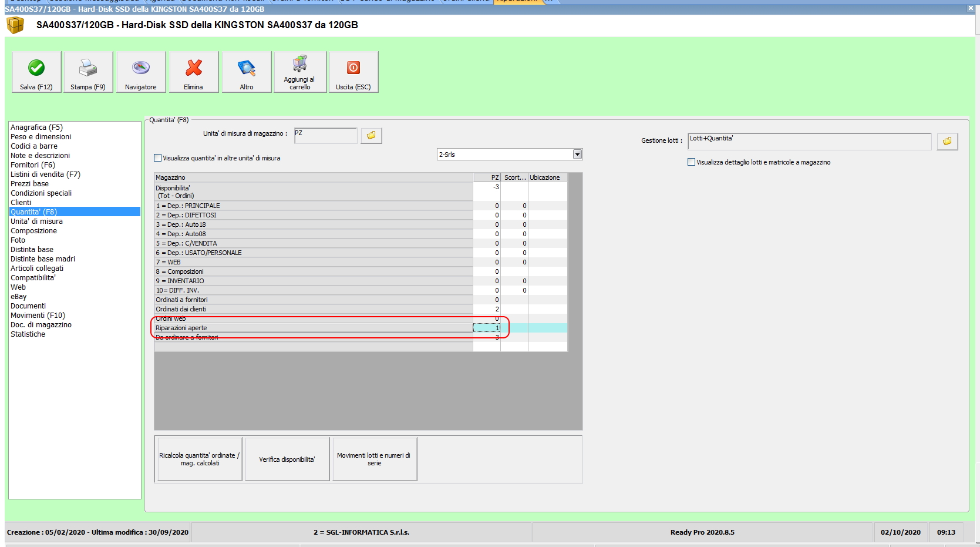The width and height of the screenshot is (980, 547).
Task: Open the Clienti section
Action: pos(21,202)
